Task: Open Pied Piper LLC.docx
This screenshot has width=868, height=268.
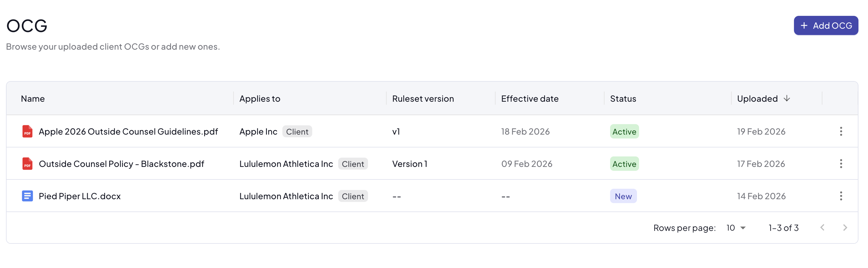Action: pos(79,196)
